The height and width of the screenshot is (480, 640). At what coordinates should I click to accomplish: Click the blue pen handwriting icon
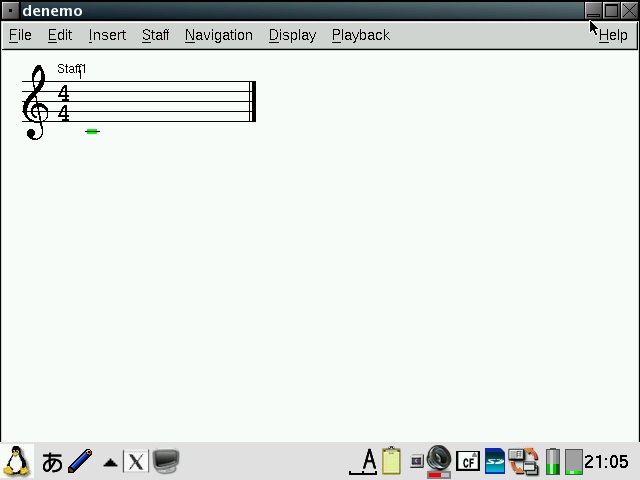(x=80, y=461)
